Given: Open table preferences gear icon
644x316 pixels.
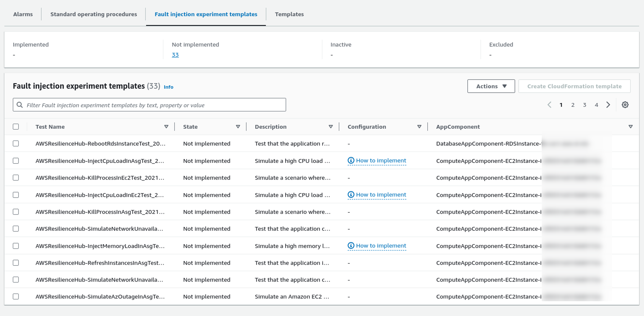Looking at the screenshot, I should (625, 105).
